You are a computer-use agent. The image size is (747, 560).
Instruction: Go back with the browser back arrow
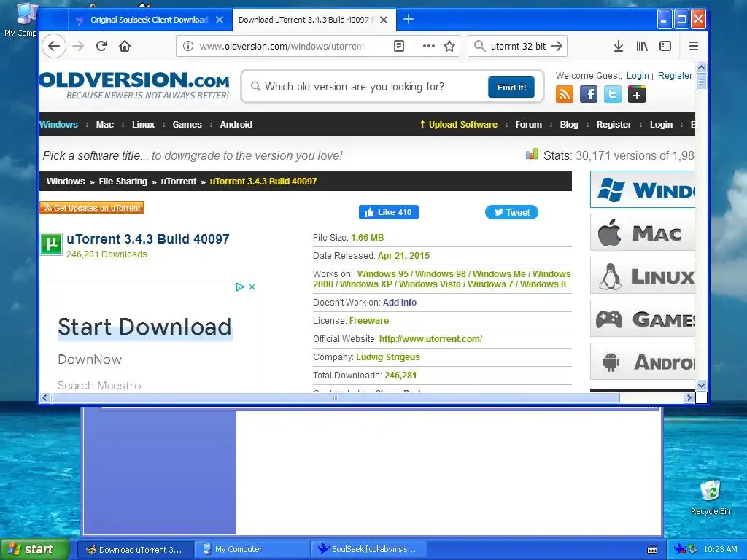54,46
